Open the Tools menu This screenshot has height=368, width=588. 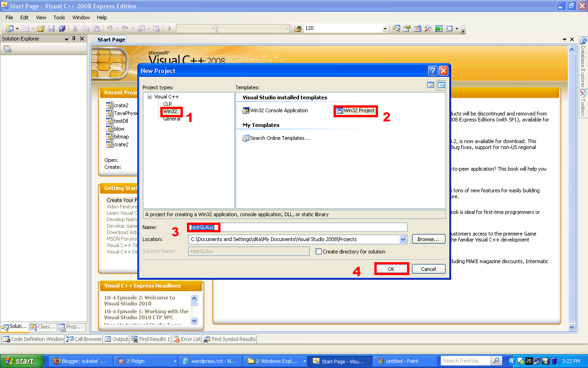click(59, 17)
